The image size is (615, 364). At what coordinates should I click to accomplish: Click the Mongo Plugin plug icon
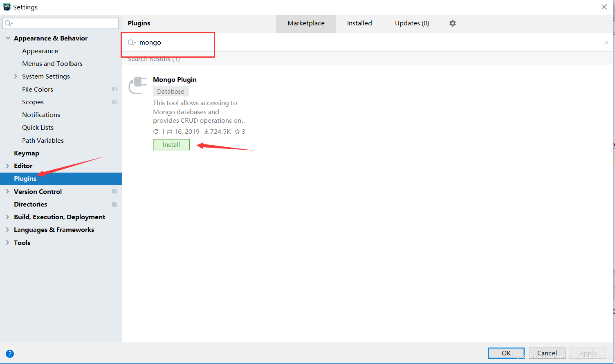(138, 85)
